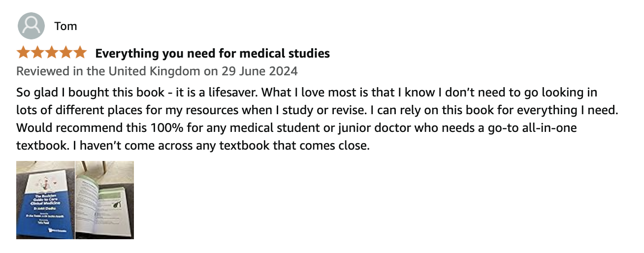Open the open-book pages photo thumbnail

point(105,200)
